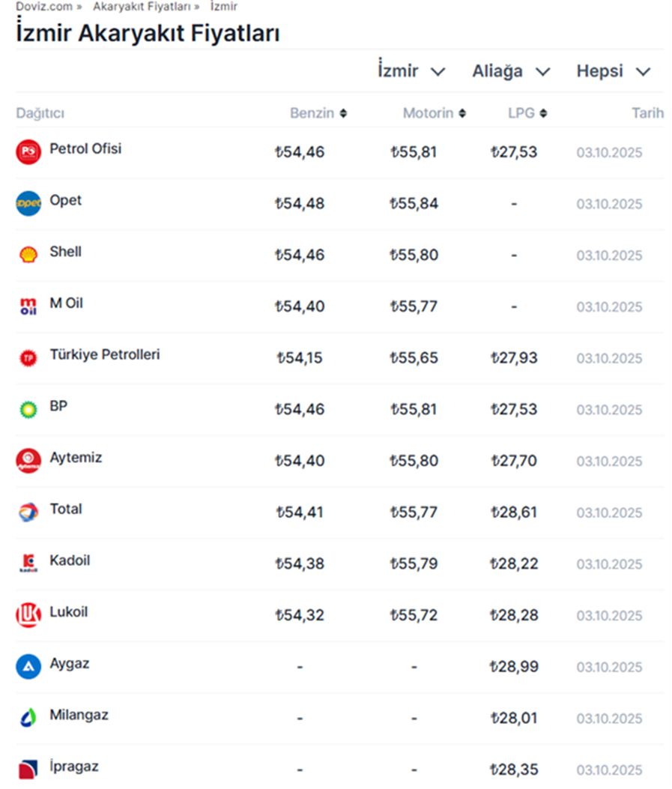Click the Total logo icon
Viewport: 672px width, 789px height.
(28, 513)
